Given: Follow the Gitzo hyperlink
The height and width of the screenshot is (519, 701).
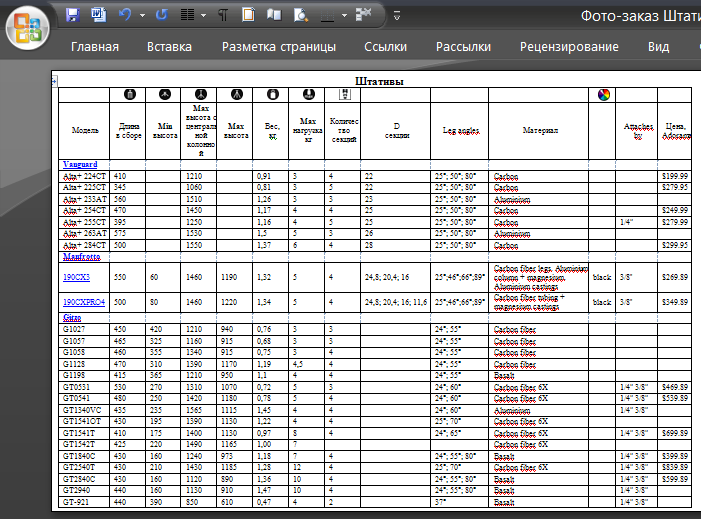Looking at the screenshot, I should (x=72, y=318).
